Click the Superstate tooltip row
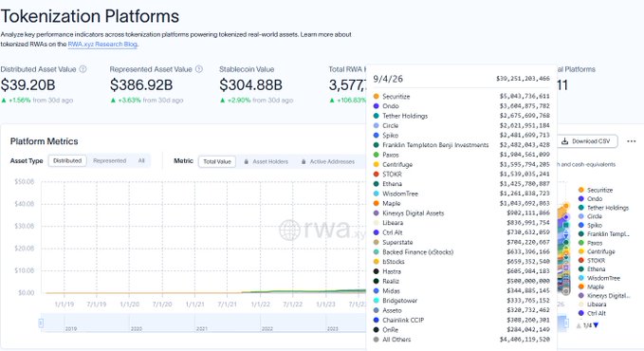The width and height of the screenshot is (644, 351). point(461,243)
